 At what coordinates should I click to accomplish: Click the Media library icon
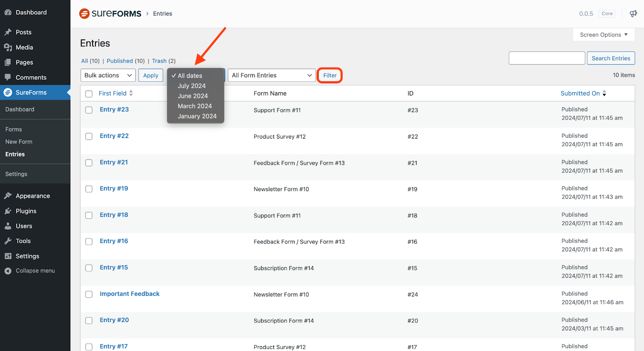[x=8, y=47]
